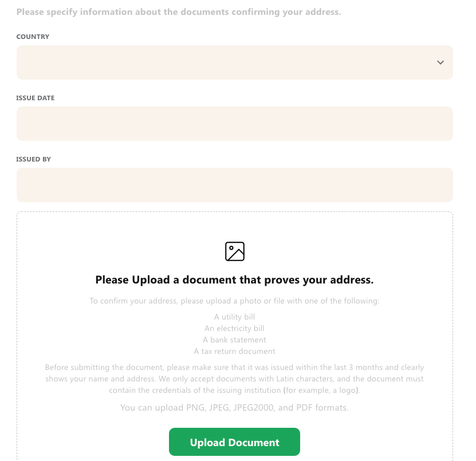This screenshot has width=476, height=461.
Task: Click the COUNTRY field label
Action: 33,37
